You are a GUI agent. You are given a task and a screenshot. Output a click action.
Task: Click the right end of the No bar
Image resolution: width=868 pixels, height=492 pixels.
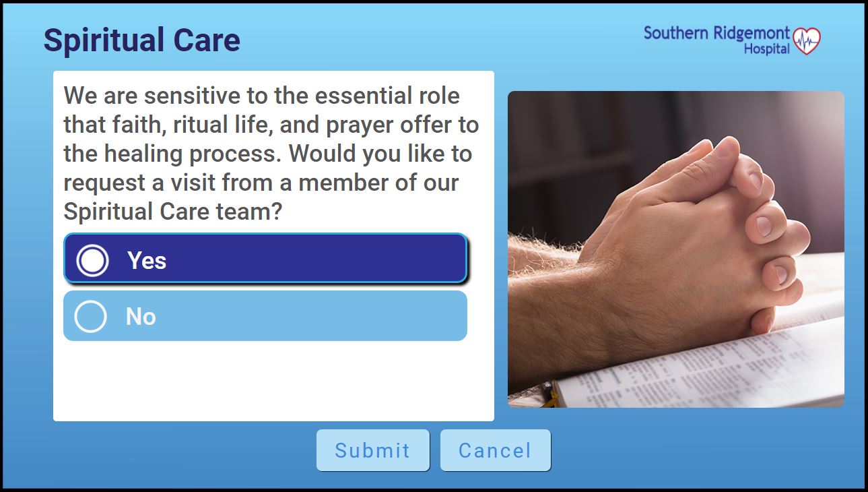coord(444,315)
